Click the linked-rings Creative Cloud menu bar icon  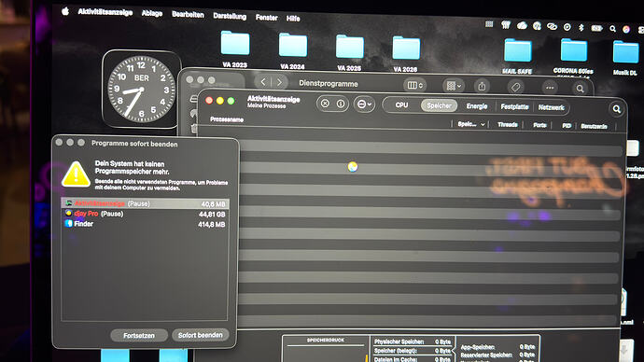coord(552,27)
